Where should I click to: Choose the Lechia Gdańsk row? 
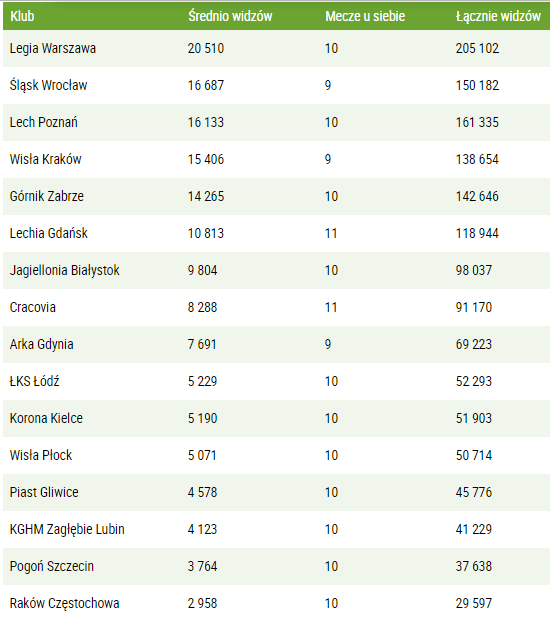click(276, 233)
